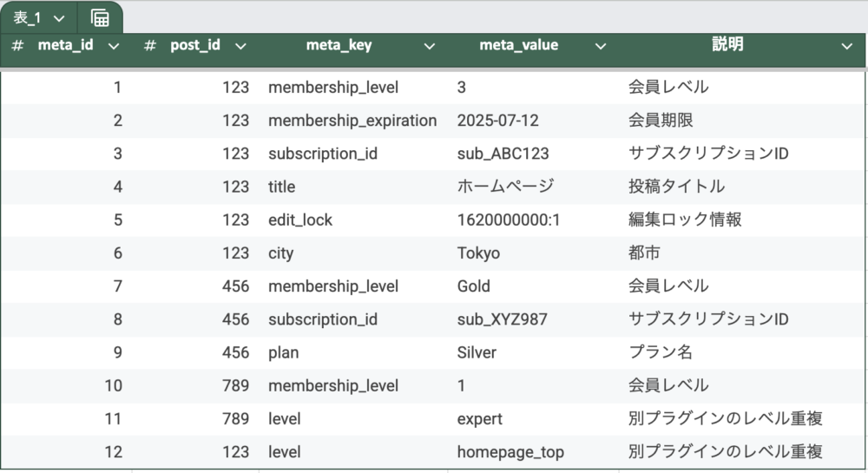
Task: Select the homepage_top cell
Action: pos(510,452)
